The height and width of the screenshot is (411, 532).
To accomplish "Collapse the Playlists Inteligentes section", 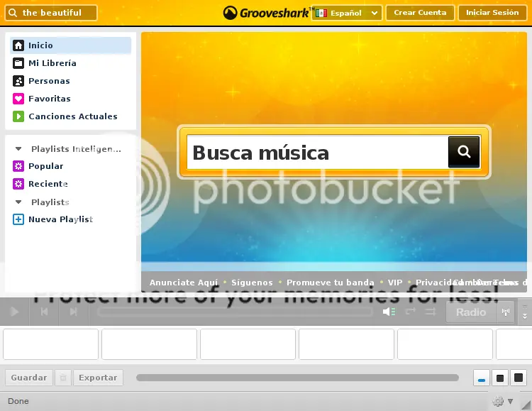I will 18,149.
